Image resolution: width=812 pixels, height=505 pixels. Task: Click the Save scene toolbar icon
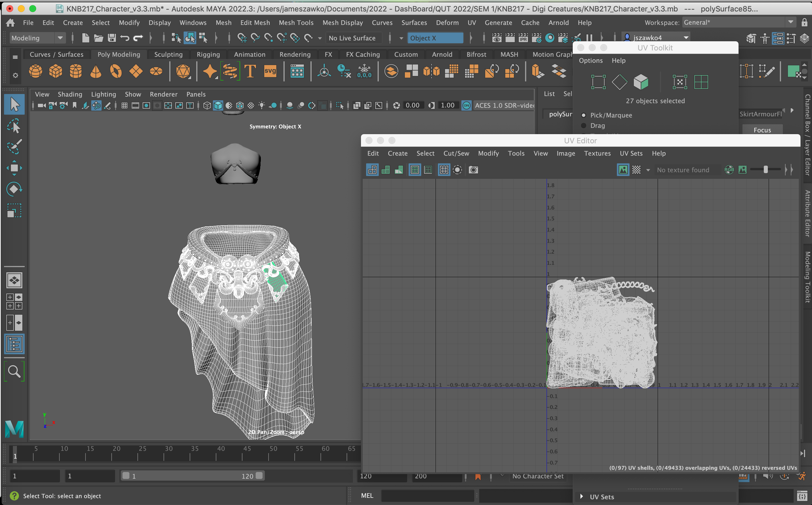click(112, 38)
